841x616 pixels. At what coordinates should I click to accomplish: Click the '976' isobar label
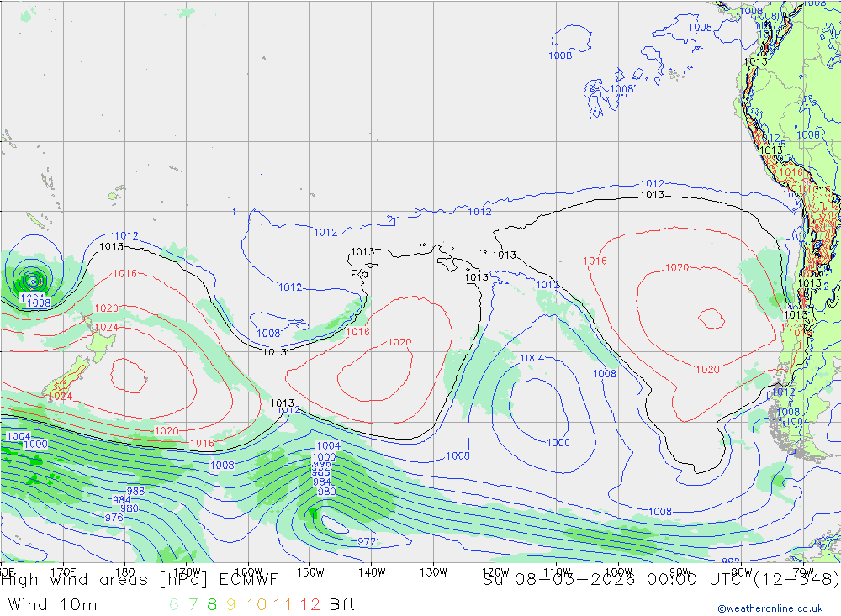pos(114,518)
